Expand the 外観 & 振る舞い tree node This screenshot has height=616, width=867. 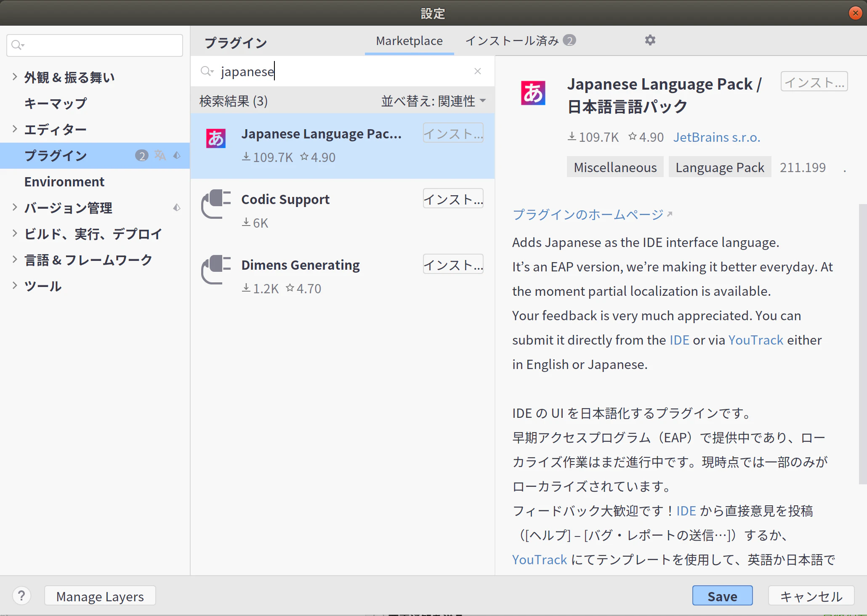[15, 77]
